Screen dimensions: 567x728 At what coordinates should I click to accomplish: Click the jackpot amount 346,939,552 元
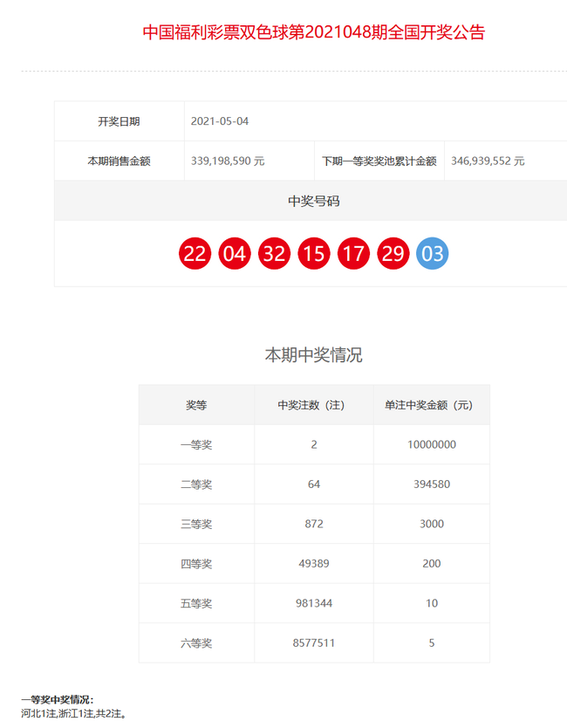488,161
